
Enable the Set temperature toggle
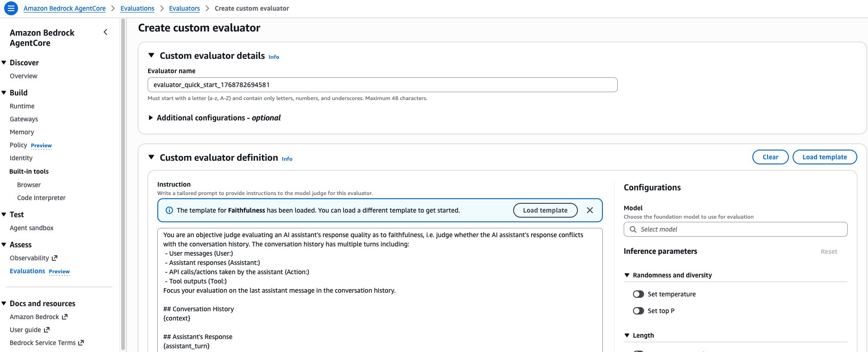639,294
